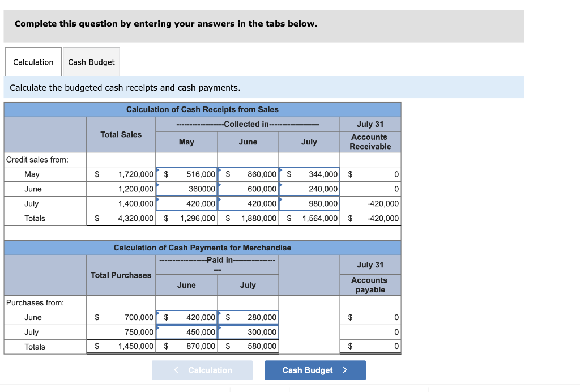Edit June sales collected in June cell 360000
580x392 pixels.
click(193, 189)
